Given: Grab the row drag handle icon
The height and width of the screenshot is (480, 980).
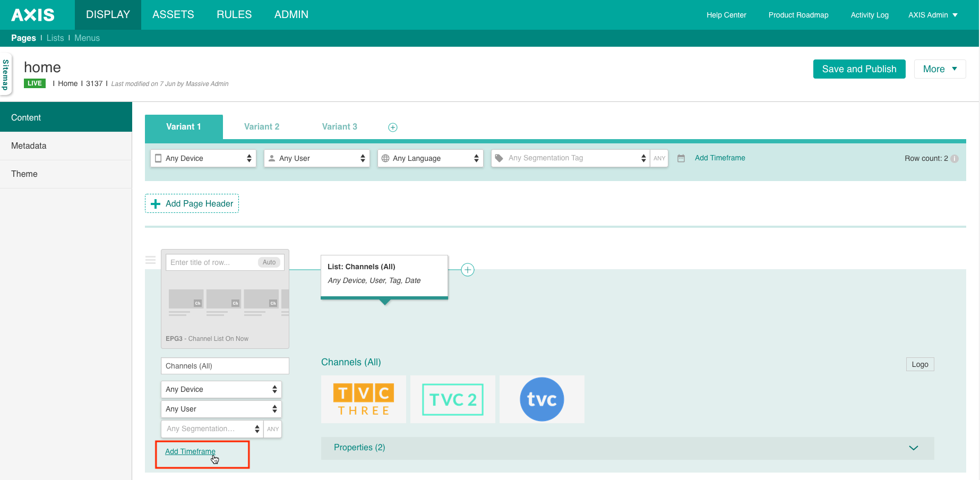Looking at the screenshot, I should 151,260.
